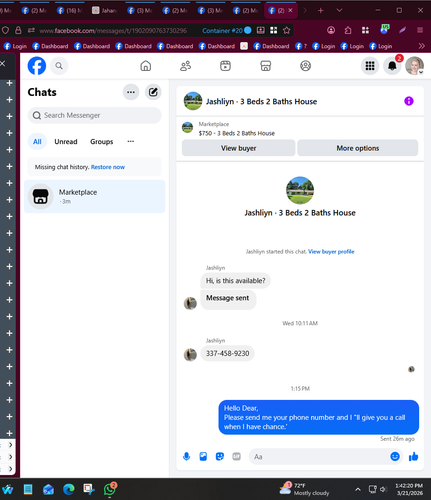Start a new message with compose icon

click(x=153, y=92)
